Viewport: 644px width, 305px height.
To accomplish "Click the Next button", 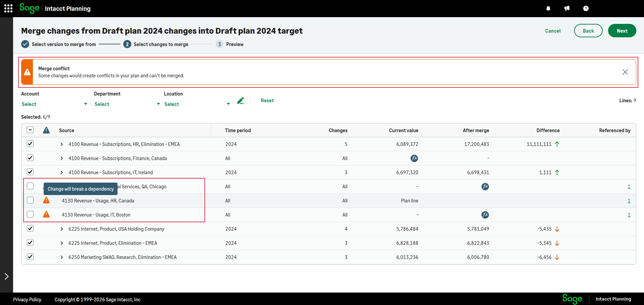I will 622,31.
